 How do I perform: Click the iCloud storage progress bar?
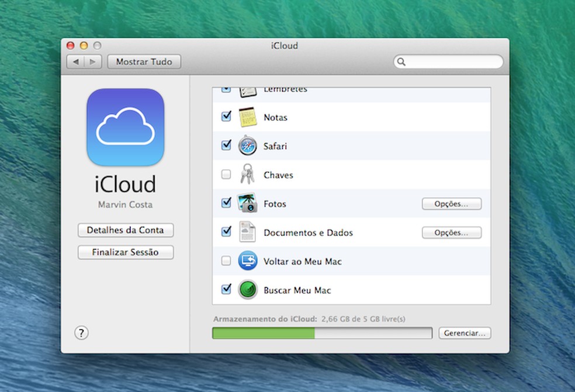click(x=322, y=333)
